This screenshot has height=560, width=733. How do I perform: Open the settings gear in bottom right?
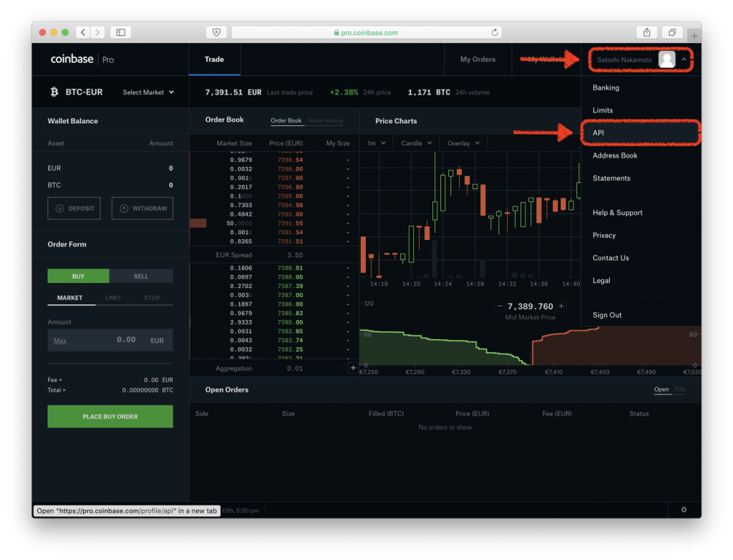tap(684, 510)
